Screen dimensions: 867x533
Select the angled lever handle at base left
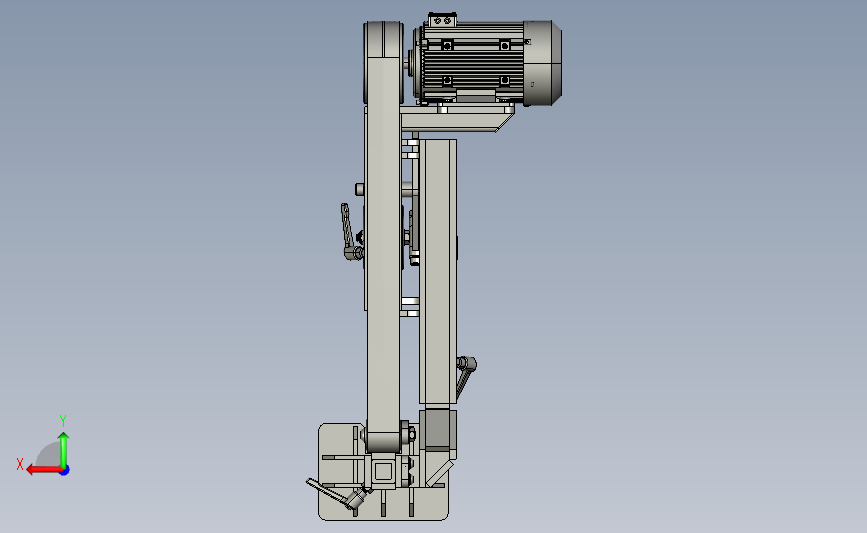(335, 493)
